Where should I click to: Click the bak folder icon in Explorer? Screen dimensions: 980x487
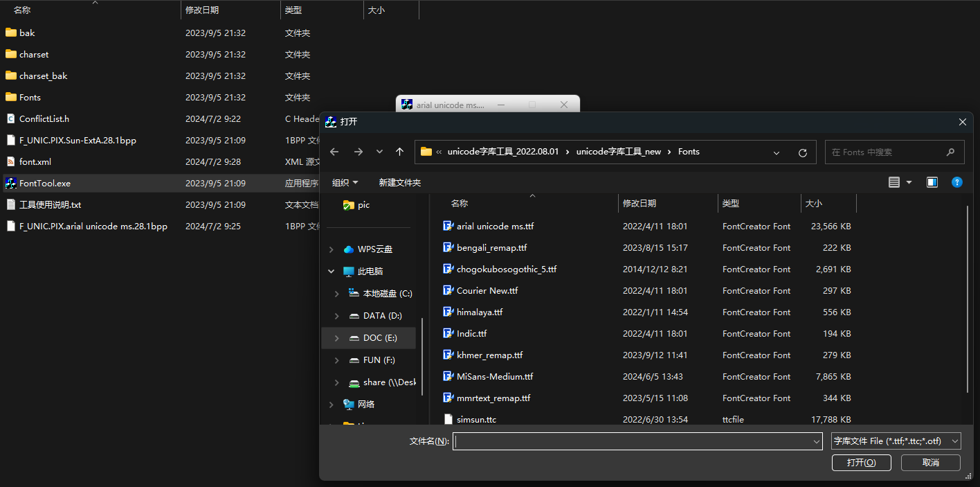(10, 33)
